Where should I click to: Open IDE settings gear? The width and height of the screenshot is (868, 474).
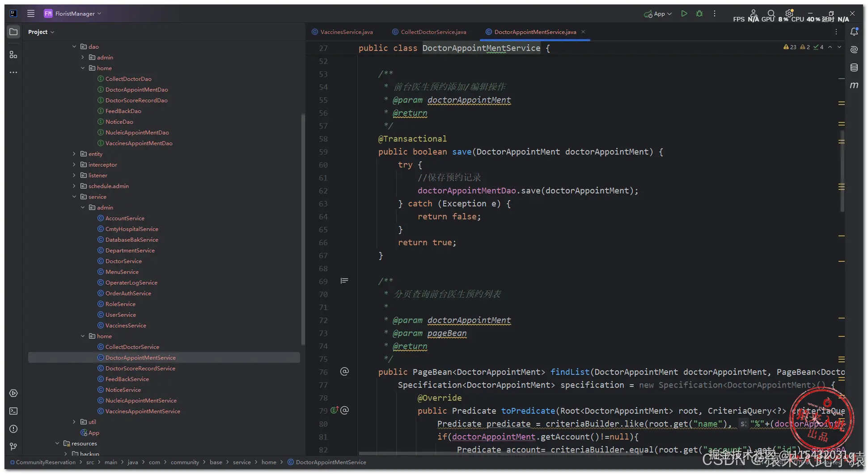(x=789, y=13)
